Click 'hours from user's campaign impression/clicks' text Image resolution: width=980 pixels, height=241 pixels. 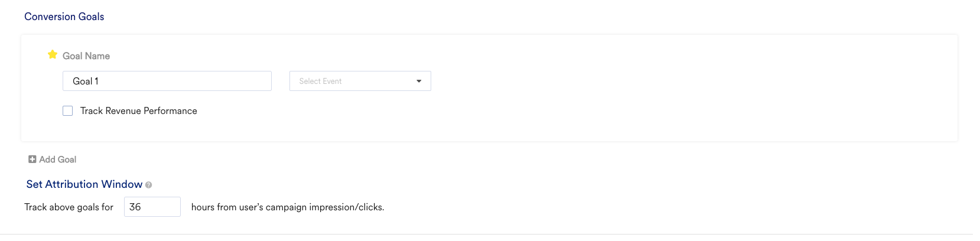pyautogui.click(x=288, y=207)
